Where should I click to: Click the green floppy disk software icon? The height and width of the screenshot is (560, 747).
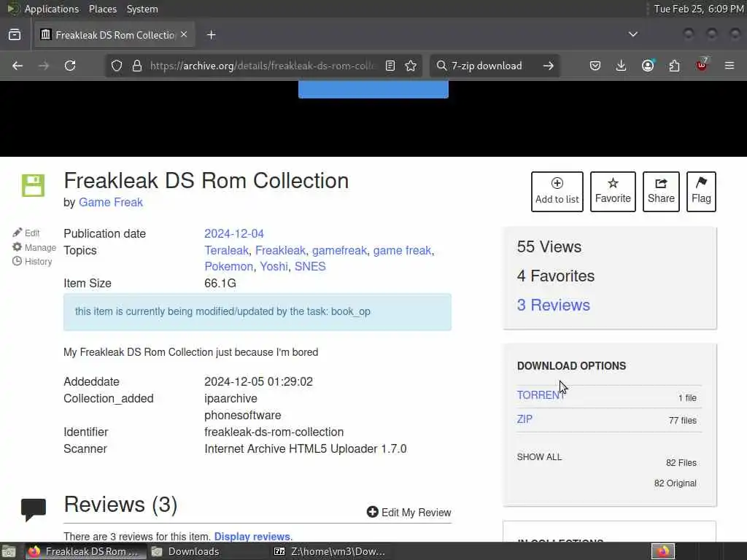33,185
